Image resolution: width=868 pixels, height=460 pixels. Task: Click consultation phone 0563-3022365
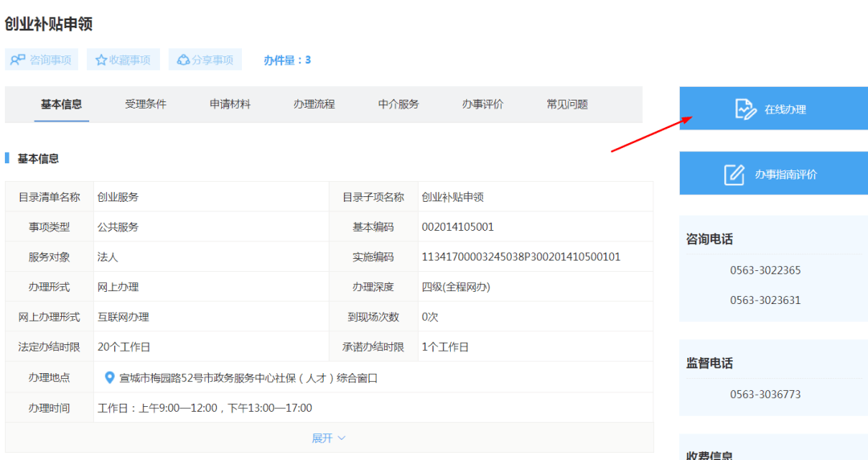tap(765, 270)
